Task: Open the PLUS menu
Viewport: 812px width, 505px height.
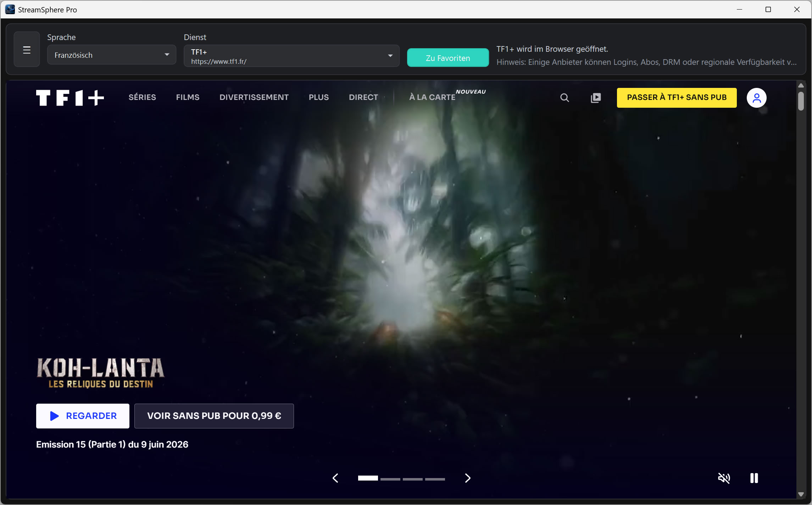Action: pyautogui.click(x=319, y=97)
